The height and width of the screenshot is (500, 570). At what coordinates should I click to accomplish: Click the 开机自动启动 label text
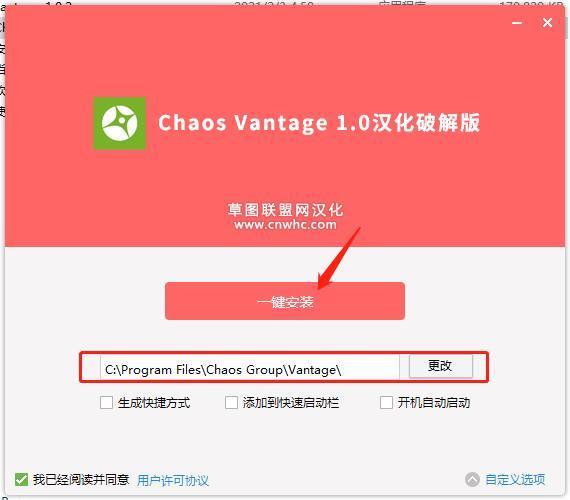click(x=434, y=403)
